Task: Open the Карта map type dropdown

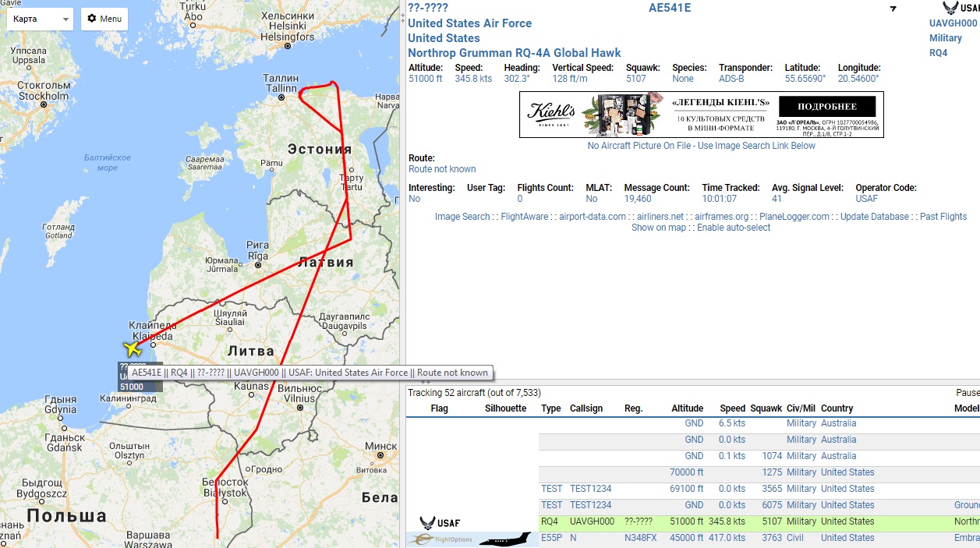Action: tap(40, 19)
